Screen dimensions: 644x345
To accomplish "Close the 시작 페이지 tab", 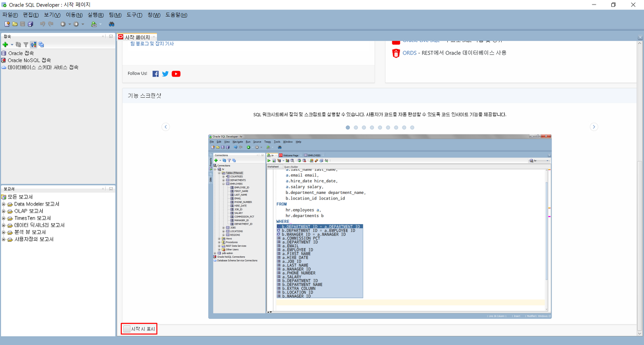I will (x=154, y=37).
